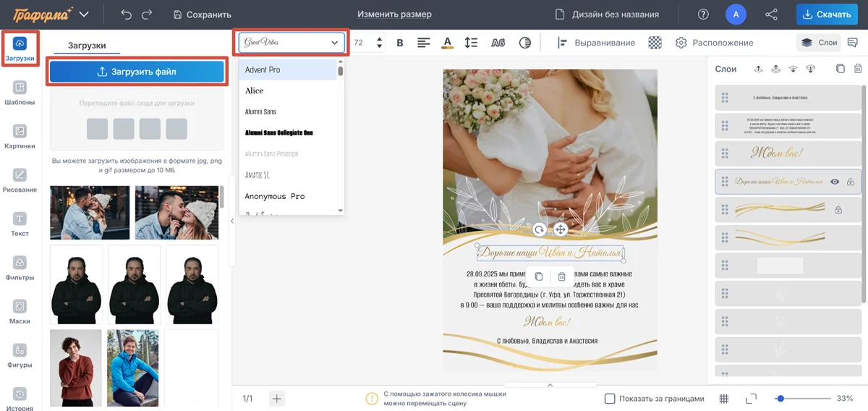
Task: Click the share icon in header
Action: (771, 14)
